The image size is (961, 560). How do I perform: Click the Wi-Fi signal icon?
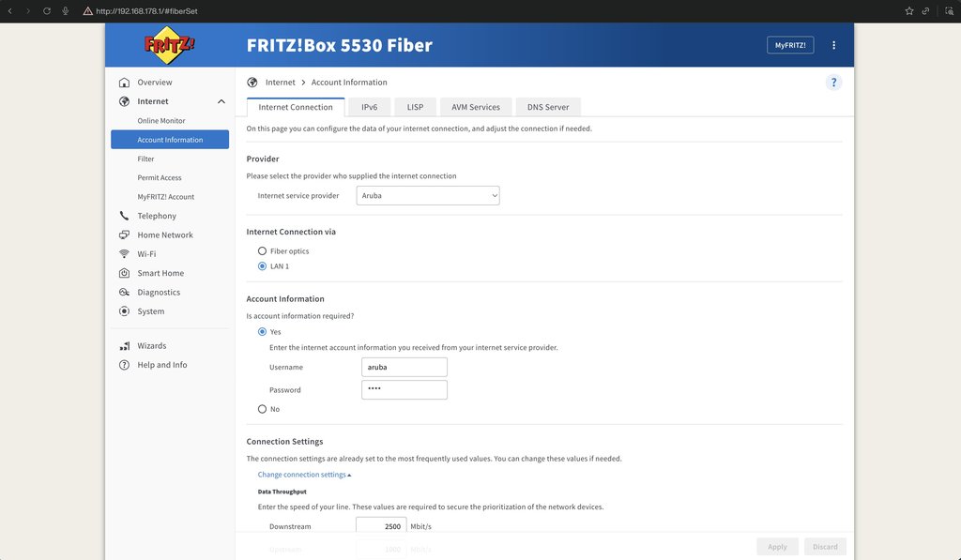pyautogui.click(x=125, y=253)
